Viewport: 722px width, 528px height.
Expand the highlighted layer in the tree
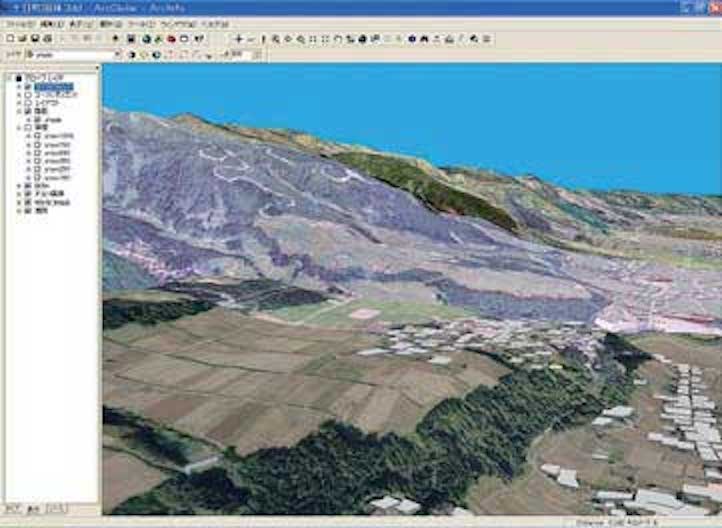click(x=19, y=87)
